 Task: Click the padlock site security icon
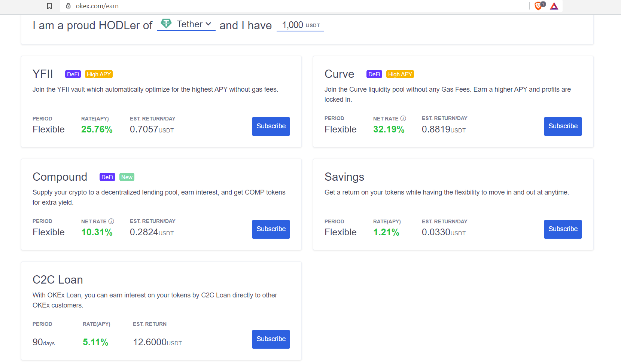[x=68, y=6]
